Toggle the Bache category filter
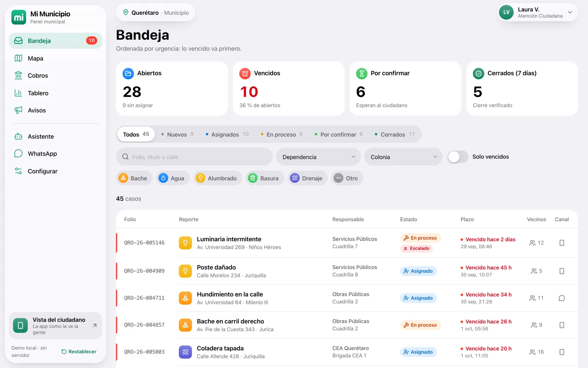This screenshot has width=588, height=368. point(134,178)
